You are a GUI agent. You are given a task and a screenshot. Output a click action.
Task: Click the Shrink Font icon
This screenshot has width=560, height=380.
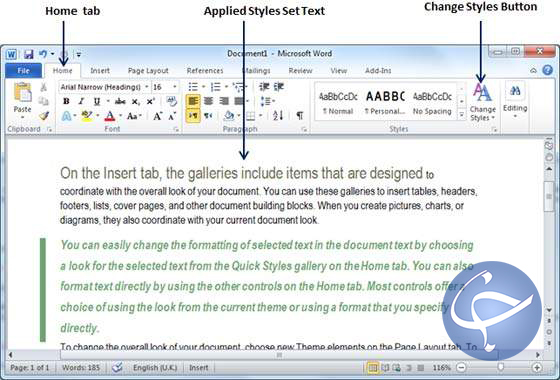pyautogui.click(x=172, y=116)
